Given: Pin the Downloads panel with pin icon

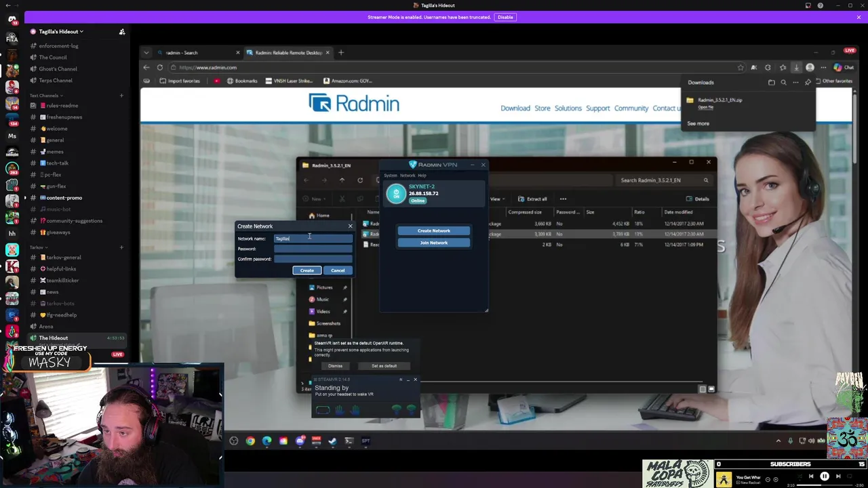Looking at the screenshot, I should pos(808,83).
